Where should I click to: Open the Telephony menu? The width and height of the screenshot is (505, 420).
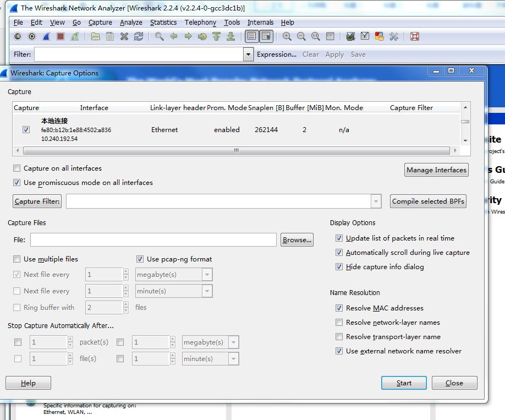click(x=200, y=22)
